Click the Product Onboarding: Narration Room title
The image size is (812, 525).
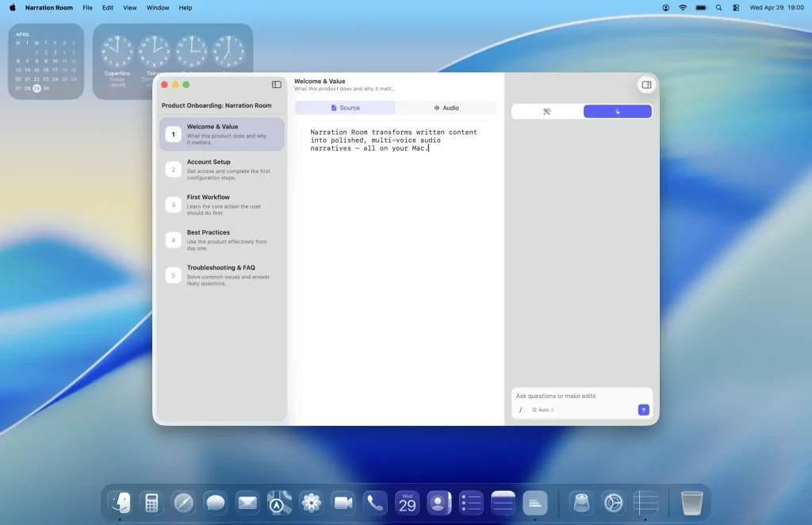(216, 105)
